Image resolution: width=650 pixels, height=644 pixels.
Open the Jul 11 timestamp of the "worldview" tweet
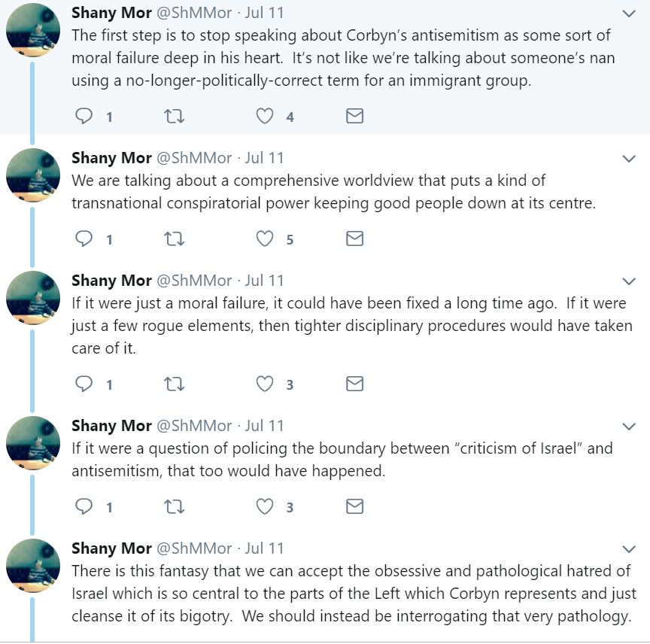click(x=265, y=158)
